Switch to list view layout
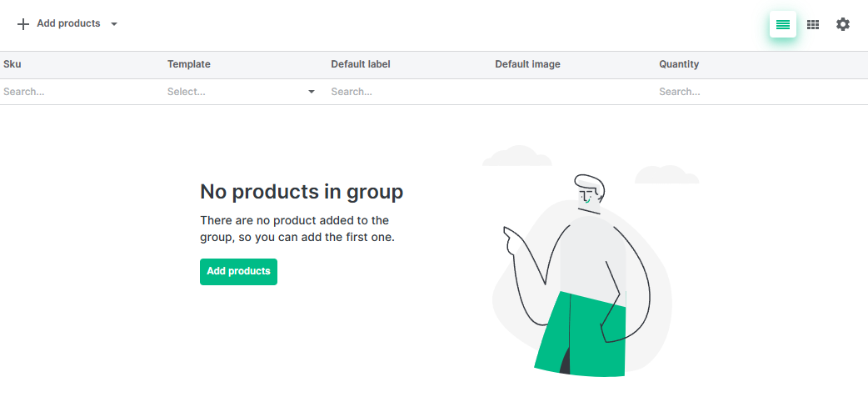The width and height of the screenshot is (868, 397). (x=782, y=25)
